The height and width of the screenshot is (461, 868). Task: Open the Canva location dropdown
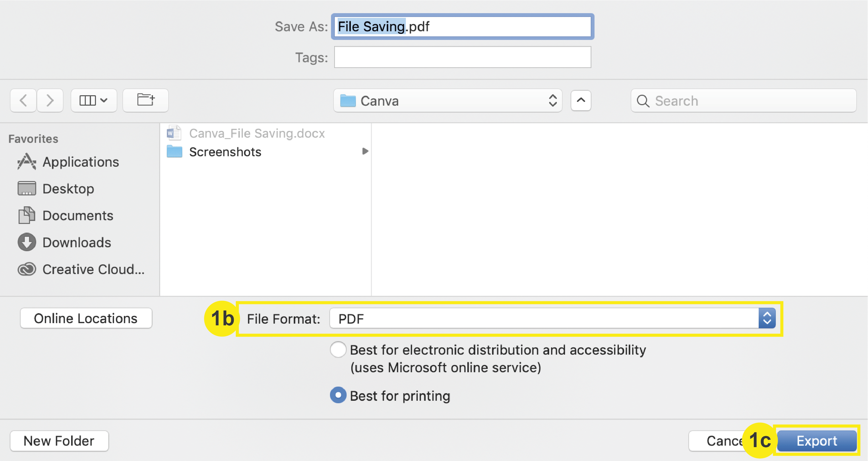pos(448,101)
